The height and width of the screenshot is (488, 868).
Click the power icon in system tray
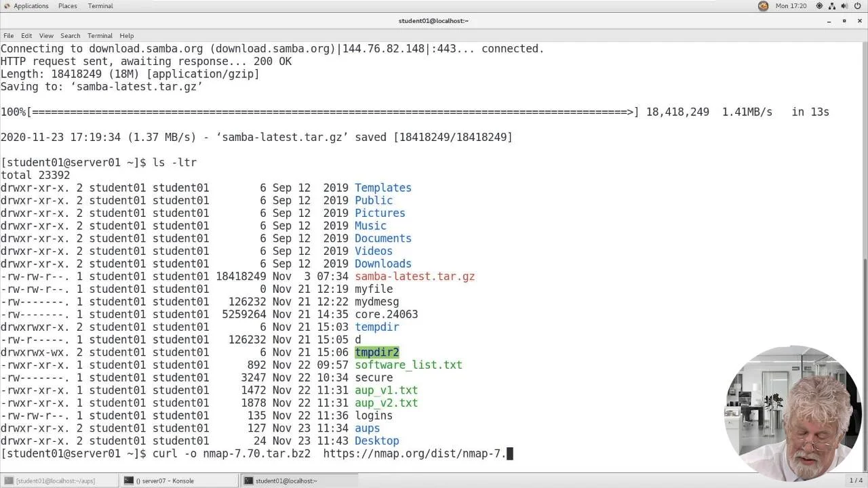[x=858, y=6]
